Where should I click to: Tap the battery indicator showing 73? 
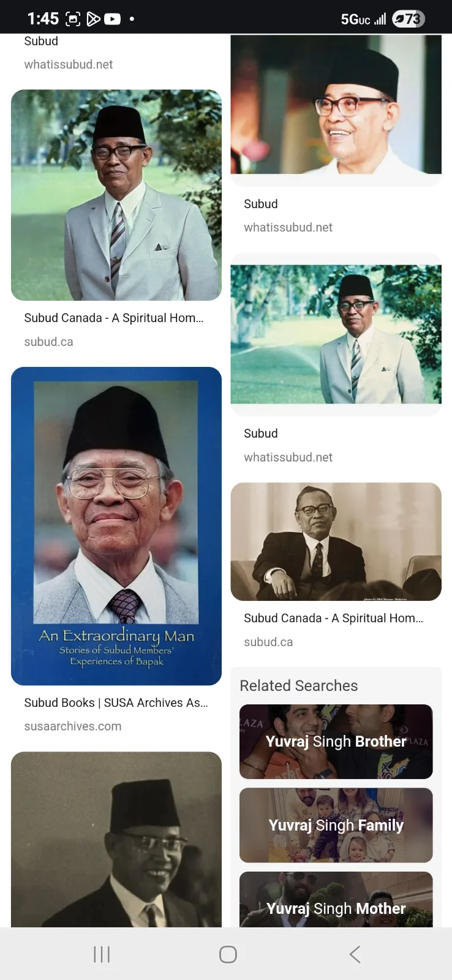point(408,19)
